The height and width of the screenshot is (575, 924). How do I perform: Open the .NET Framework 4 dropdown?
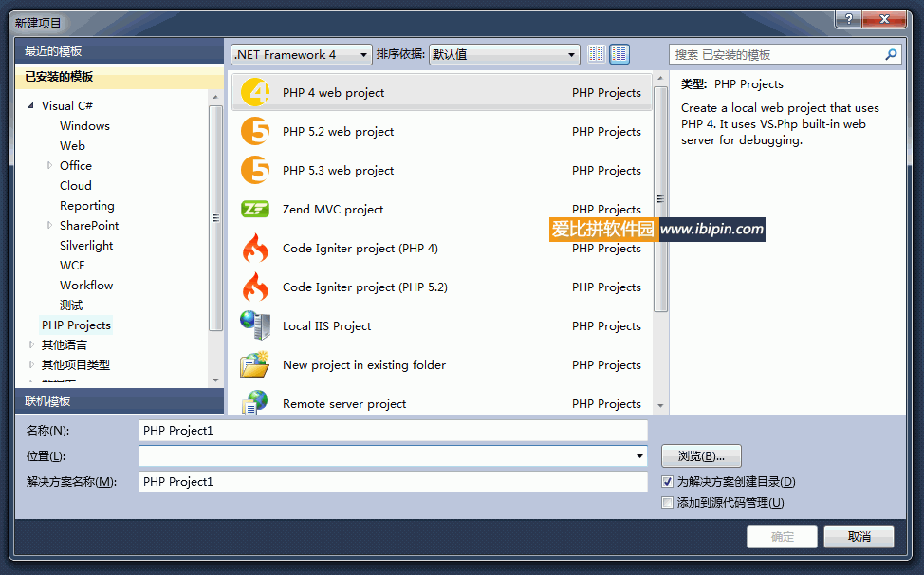click(302, 55)
